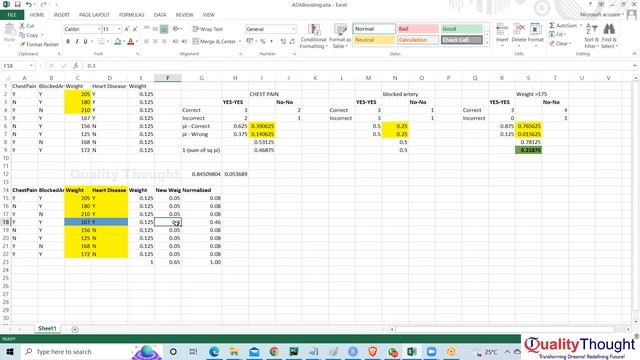Image resolution: width=640 pixels, height=360 pixels.
Task: Activate the Format Painter tool
Action: 39,44
